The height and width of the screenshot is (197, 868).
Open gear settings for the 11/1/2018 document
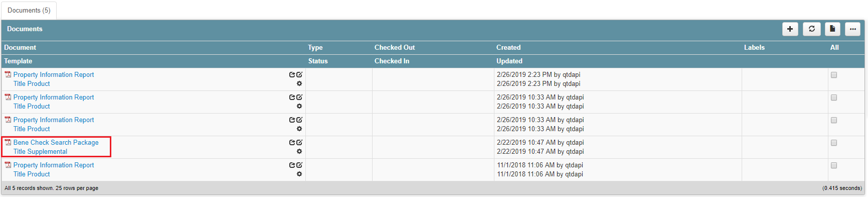click(299, 174)
